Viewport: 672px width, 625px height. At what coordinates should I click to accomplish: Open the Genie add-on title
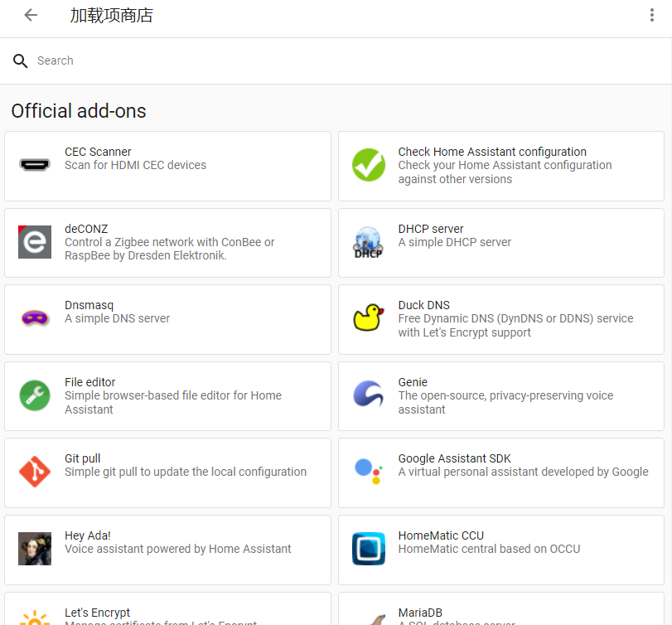(413, 382)
